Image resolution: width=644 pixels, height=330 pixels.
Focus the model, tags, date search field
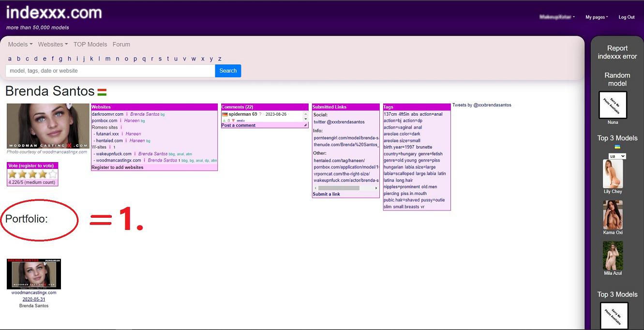pyautogui.click(x=110, y=71)
